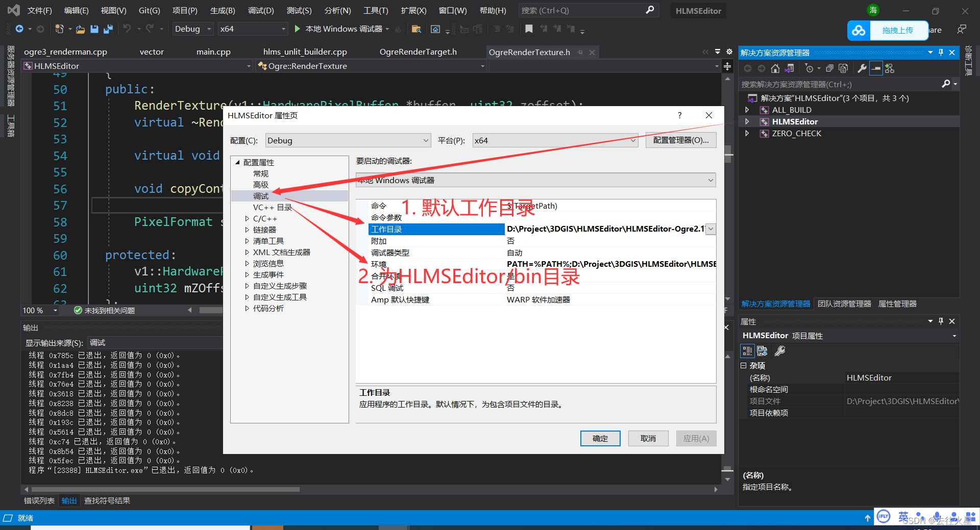Open the 调试(D) menu
The height and width of the screenshot is (530, 980).
pos(261,10)
